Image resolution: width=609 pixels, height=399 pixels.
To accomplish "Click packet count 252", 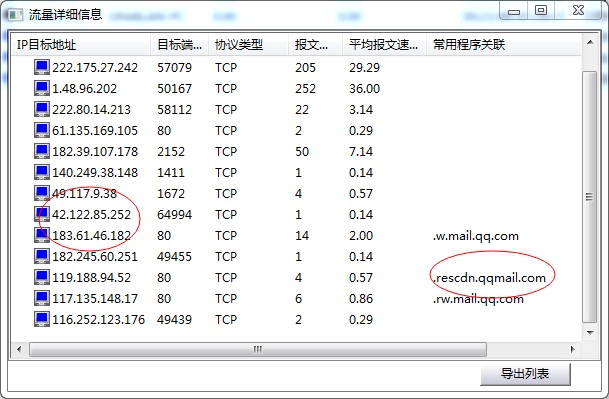I will 305,89.
